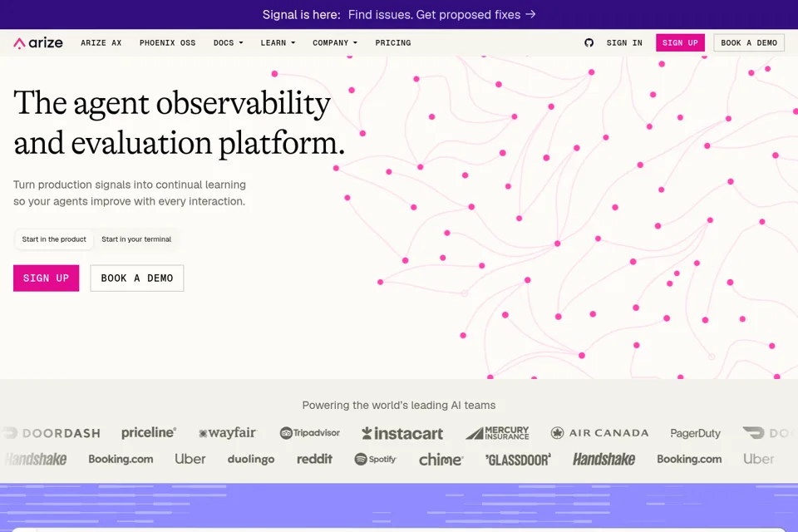Viewport: 798px width, 532px height.
Task: Click the Wayfair logo
Action: [228, 433]
